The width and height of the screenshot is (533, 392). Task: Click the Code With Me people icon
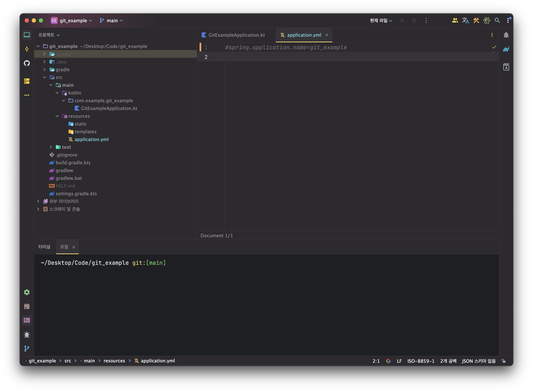tap(455, 21)
